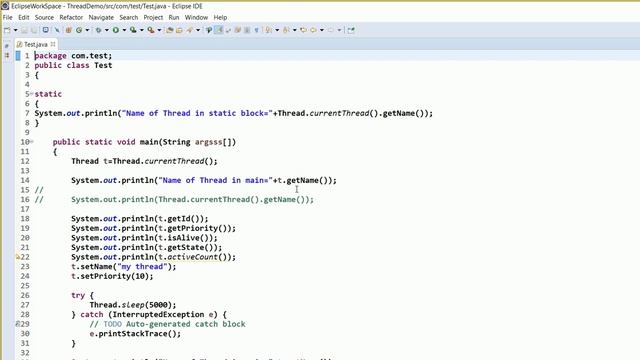Click the Back navigation arrow icon
Screen dimensions: 640x360
(x=313, y=30)
